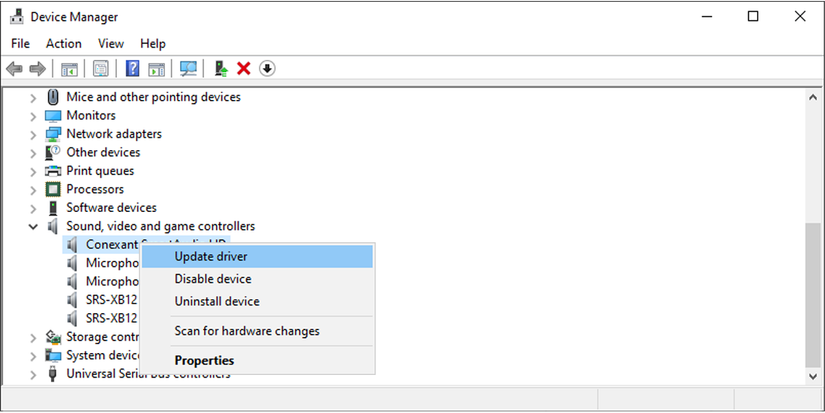Image resolution: width=825 pixels, height=413 pixels.
Task: Select the Mice and other pointing devices icon
Action: pos(53,97)
